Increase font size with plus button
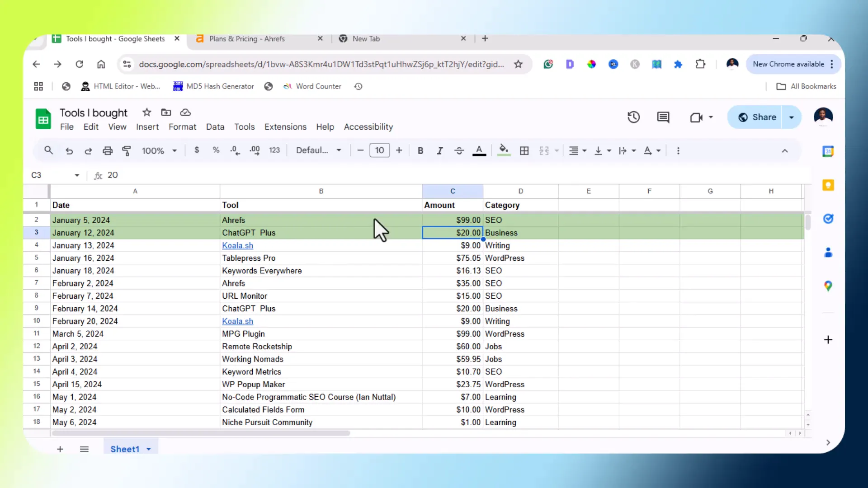The image size is (868, 488). coord(399,150)
